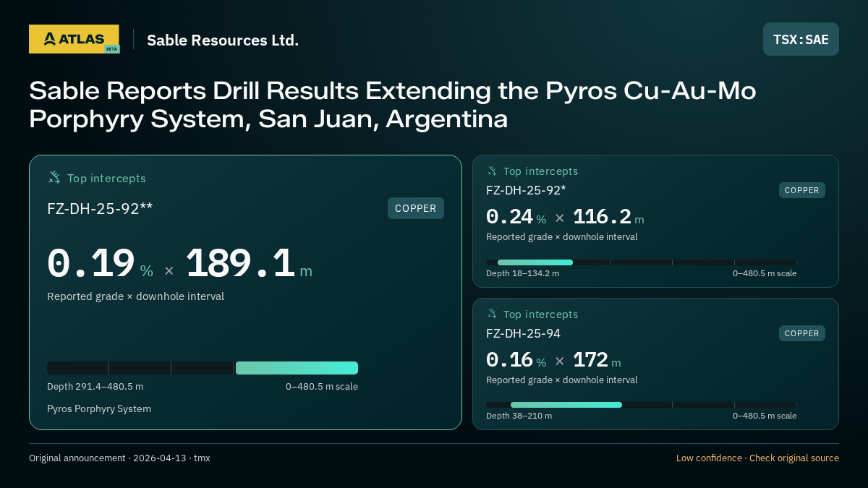868x488 pixels.
Task: Click the drill icon in the FZ-DH-25-92** card
Action: click(54, 177)
